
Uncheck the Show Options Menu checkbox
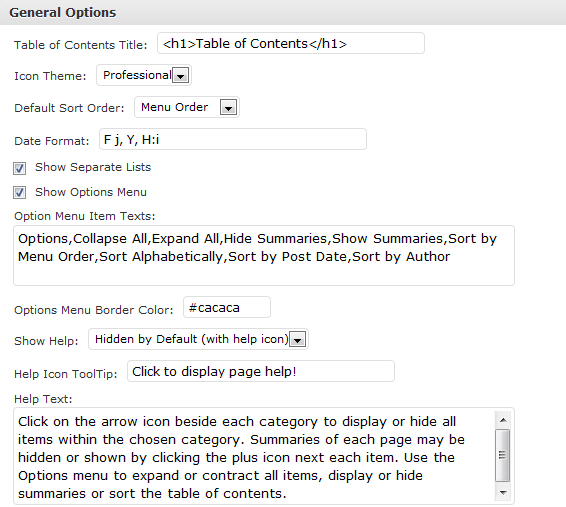coord(19,193)
